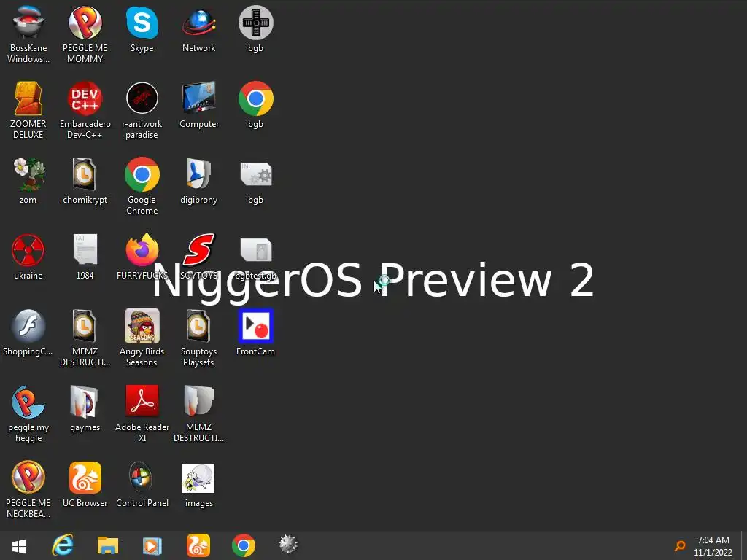This screenshot has height=560, width=747.
Task: Open the ukraine radiation-symbol icon
Action: tap(28, 257)
